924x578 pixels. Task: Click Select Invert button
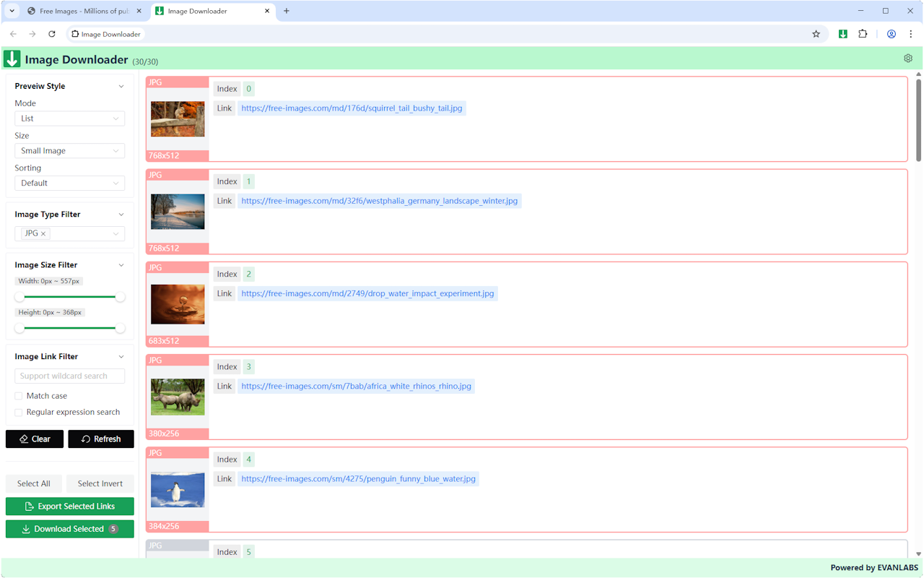(x=100, y=484)
